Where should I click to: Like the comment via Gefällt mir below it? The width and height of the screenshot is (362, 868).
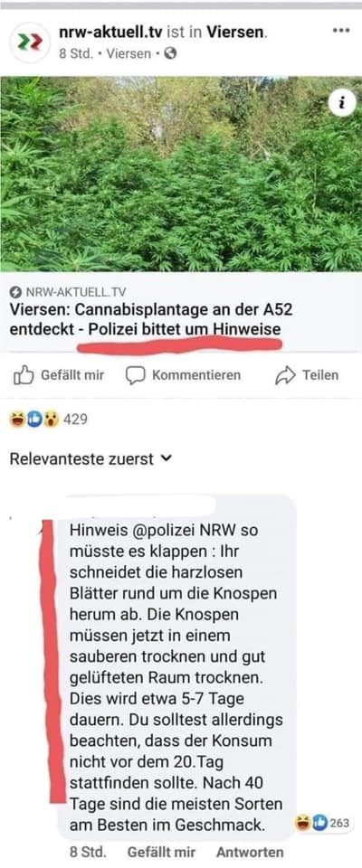(x=161, y=852)
